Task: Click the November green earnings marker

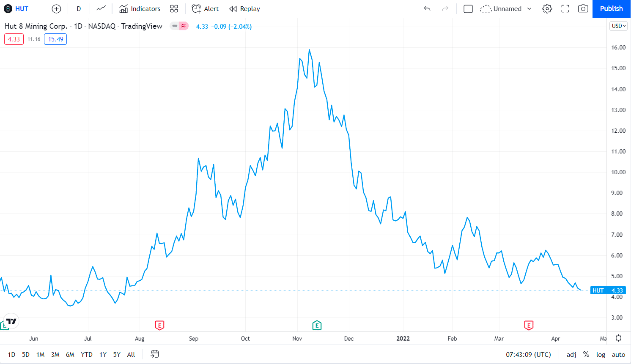Action: [317, 325]
